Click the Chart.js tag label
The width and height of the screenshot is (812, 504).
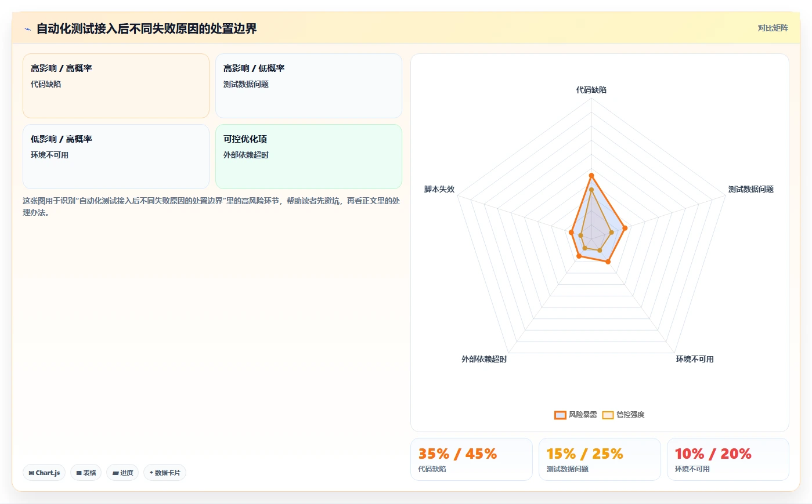(48, 473)
